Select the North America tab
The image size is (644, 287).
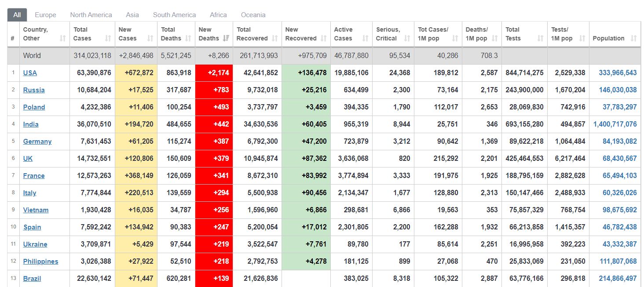point(91,15)
